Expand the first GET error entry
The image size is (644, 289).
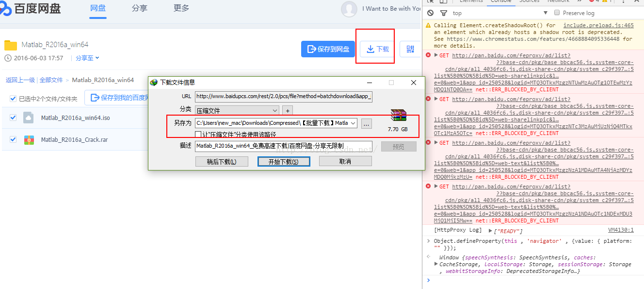coord(436,55)
